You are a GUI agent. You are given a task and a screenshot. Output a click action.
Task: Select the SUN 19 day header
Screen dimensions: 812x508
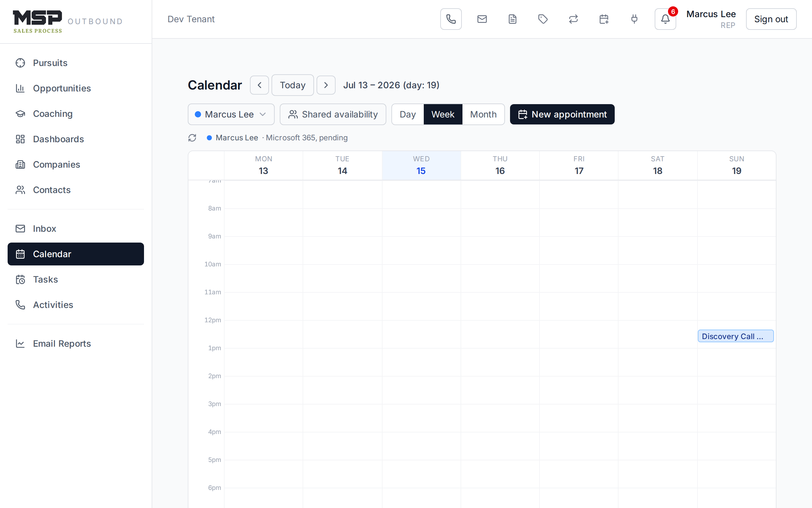[x=737, y=165]
